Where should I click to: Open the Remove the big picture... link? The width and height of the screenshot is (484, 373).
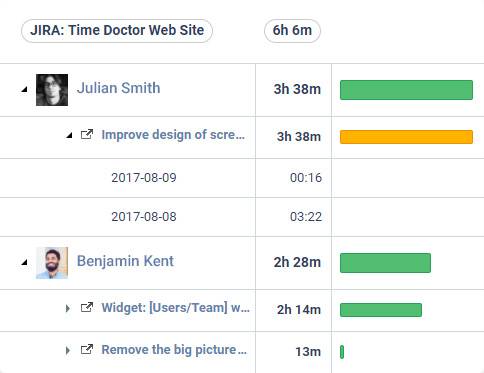(x=174, y=350)
